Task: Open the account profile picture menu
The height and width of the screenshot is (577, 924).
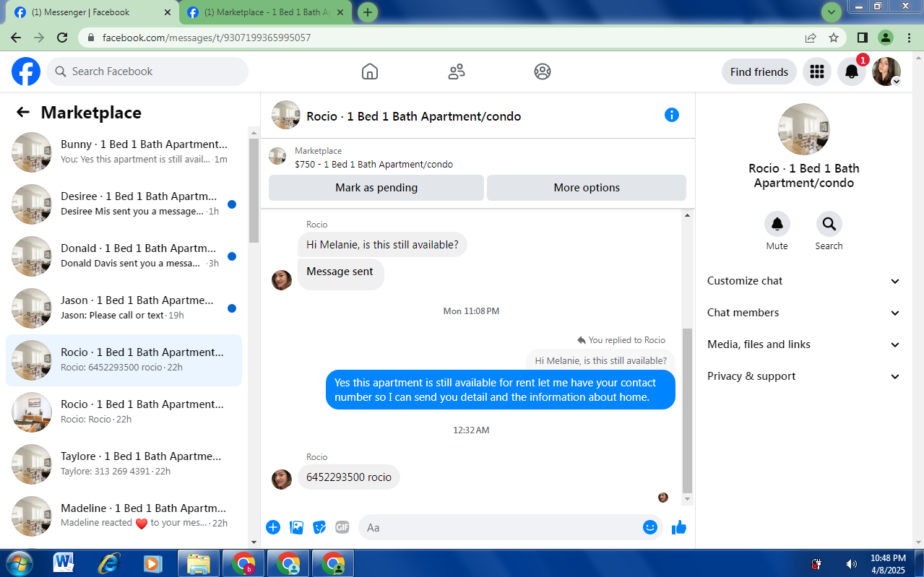Action: click(886, 71)
